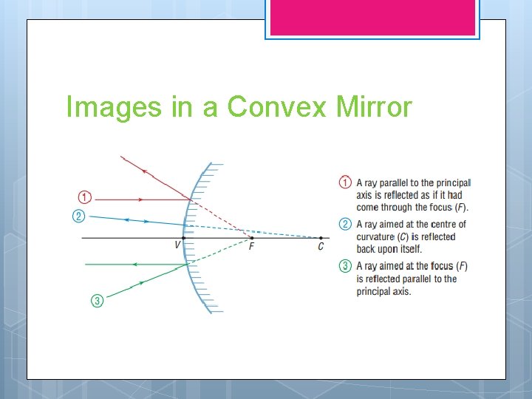
Task: Click the green circled 3 in the legend
Action: (345, 266)
